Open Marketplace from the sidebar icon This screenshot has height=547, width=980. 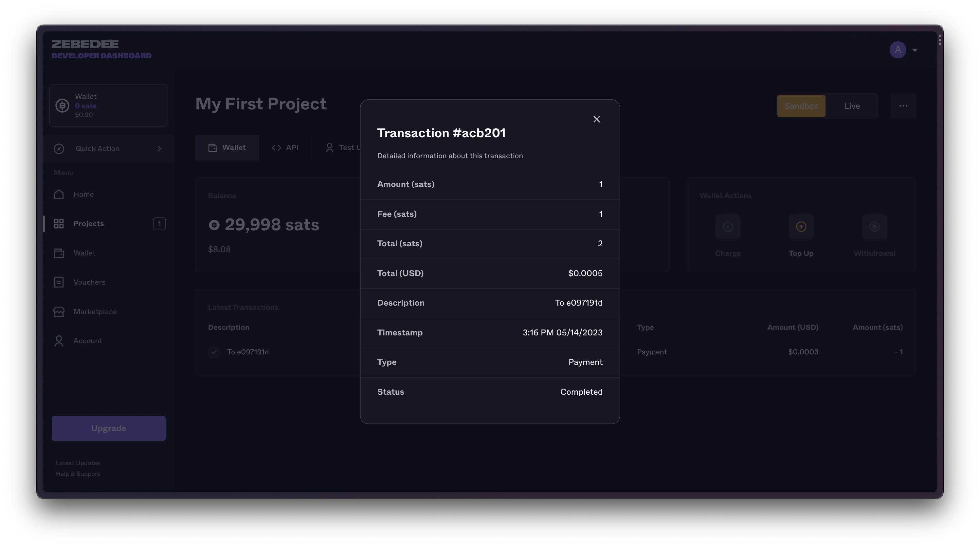pyautogui.click(x=59, y=311)
